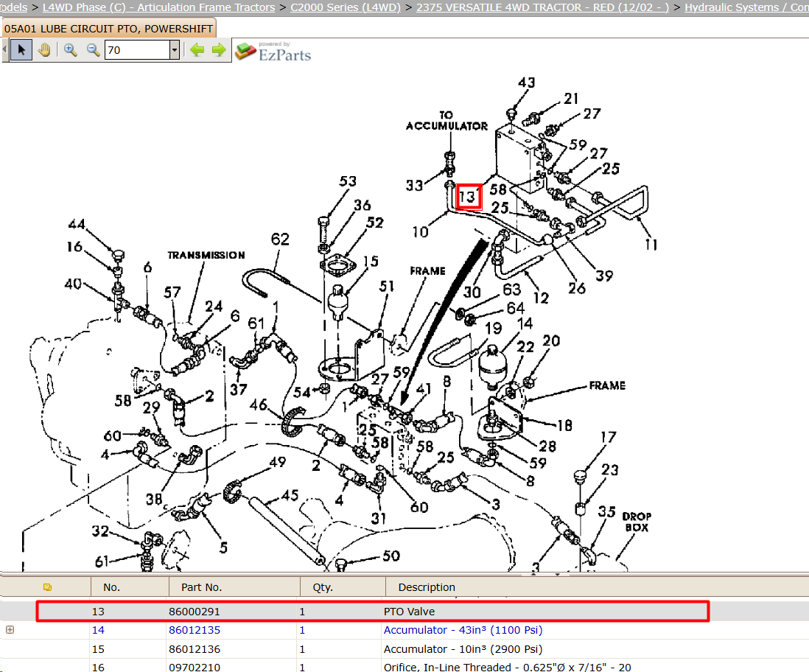Select part number 86000291 cell

(x=195, y=611)
